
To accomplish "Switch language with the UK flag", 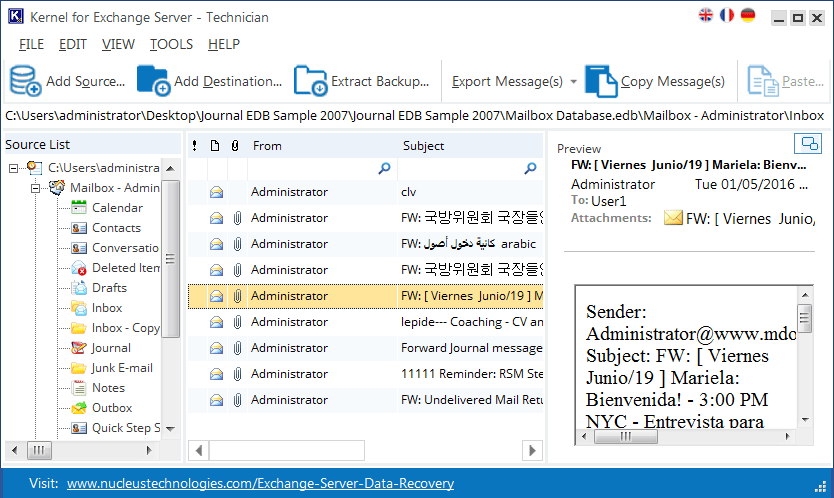I will [706, 15].
